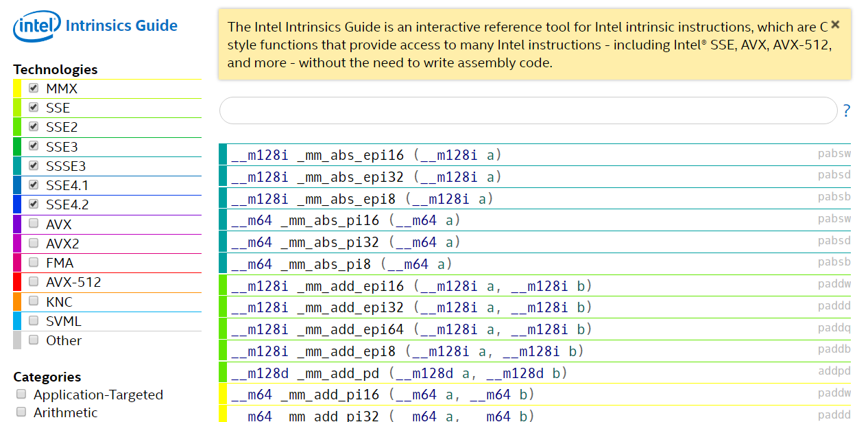Expand the _mm_abs_epi32 intrinsic entry
The width and height of the screenshot is (868, 422).
[x=535, y=176]
